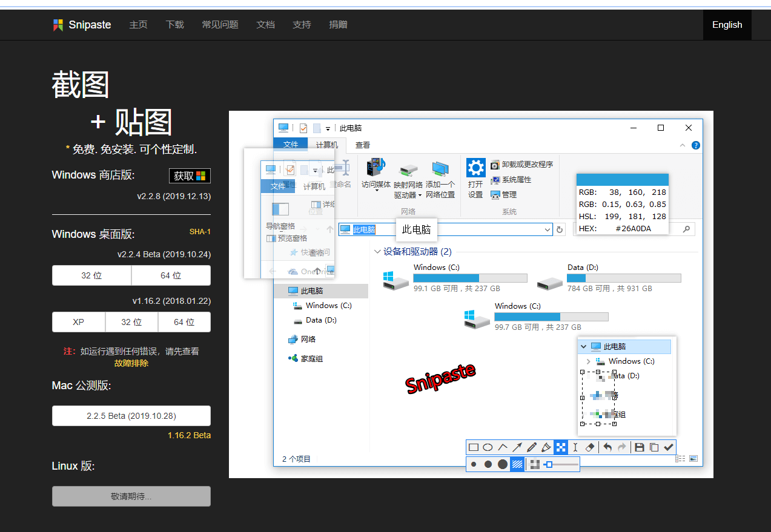The height and width of the screenshot is (532, 771).
Task: Click the 64 位 download button
Action: point(171,275)
